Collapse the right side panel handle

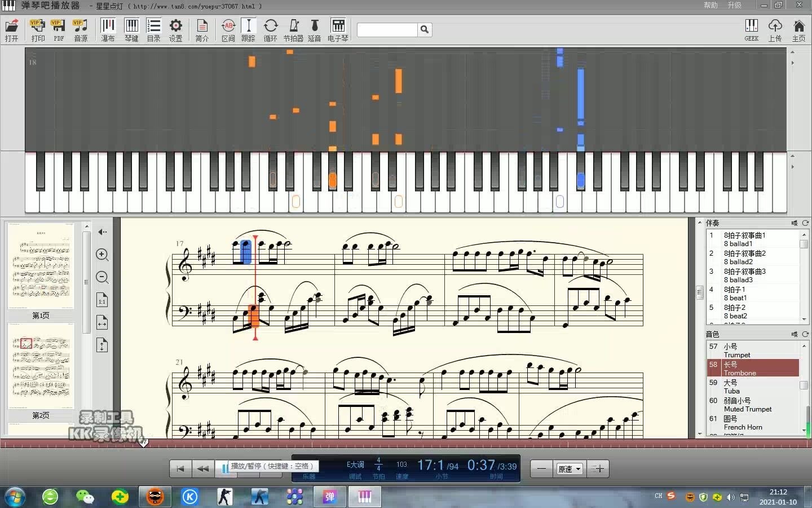coord(700,292)
